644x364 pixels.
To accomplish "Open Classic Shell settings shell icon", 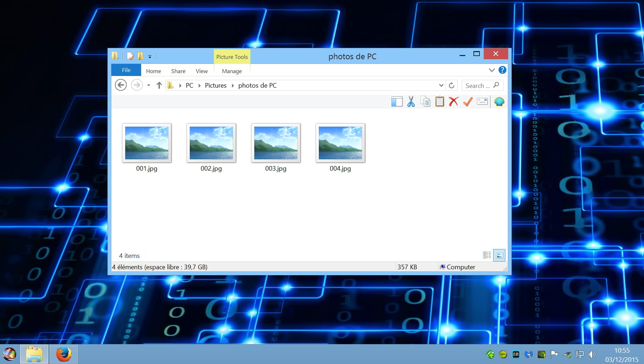I will point(499,102).
